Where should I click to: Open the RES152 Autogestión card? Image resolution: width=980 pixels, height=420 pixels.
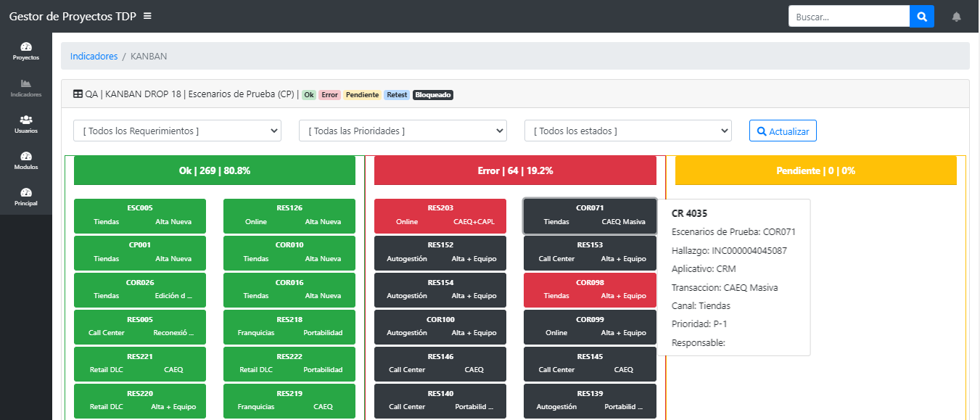pos(440,252)
